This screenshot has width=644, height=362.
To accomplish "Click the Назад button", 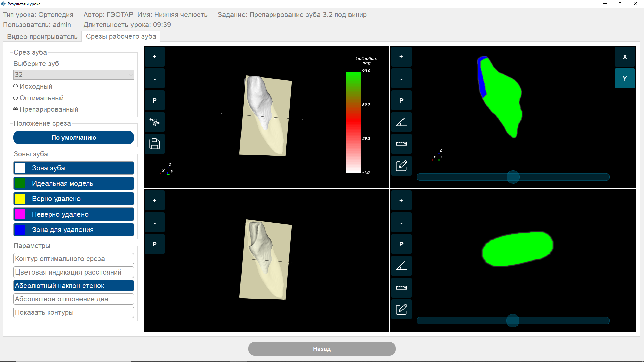I will coord(322,349).
